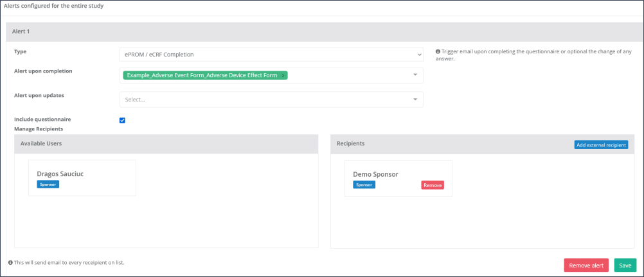Click the Available Users panel header

(x=166, y=144)
